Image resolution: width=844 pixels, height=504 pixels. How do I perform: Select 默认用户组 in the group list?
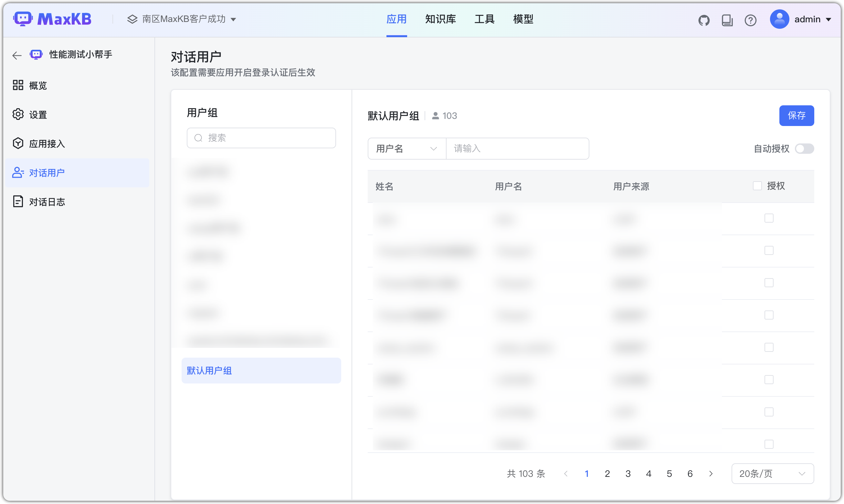261,370
